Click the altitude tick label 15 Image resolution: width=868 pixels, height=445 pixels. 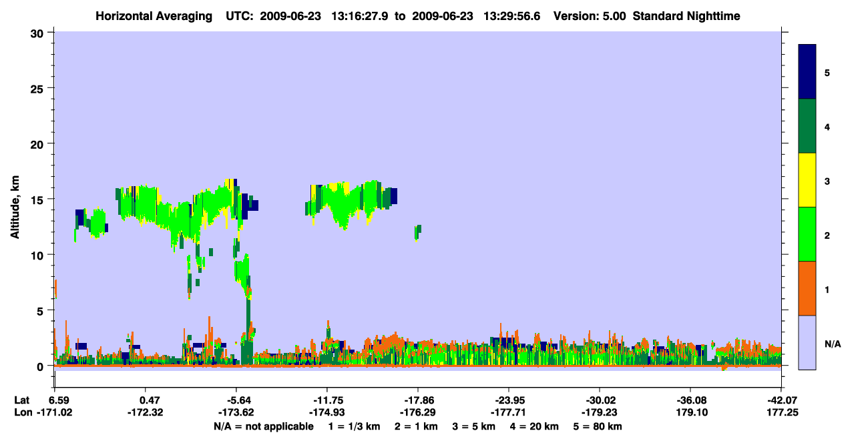click(x=39, y=199)
